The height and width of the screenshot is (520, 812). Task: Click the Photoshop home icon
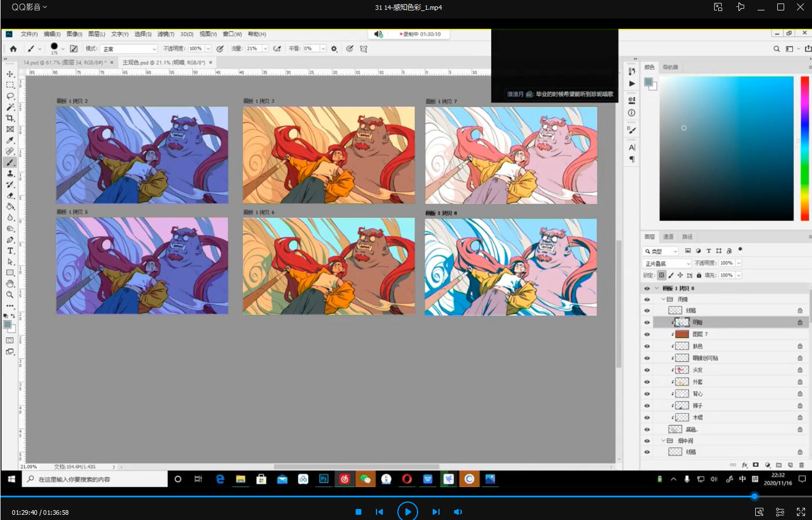(13, 49)
